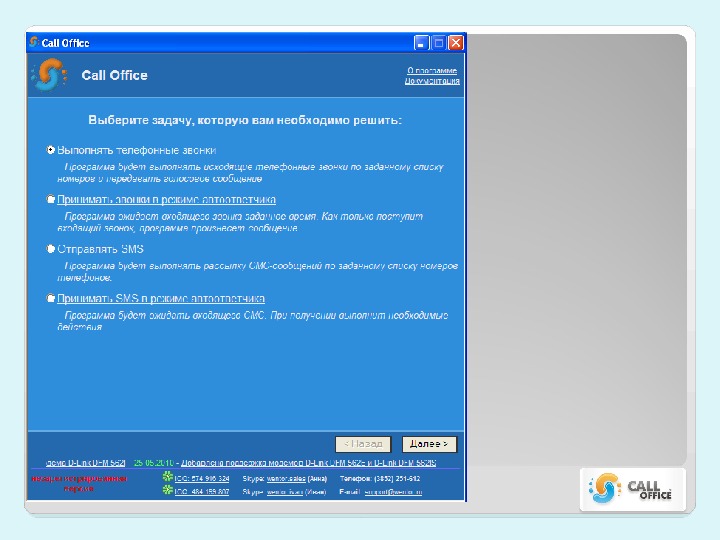Click the green ICQ icon beside 574 986 324
This screenshot has width=720, height=540.
pos(168,477)
